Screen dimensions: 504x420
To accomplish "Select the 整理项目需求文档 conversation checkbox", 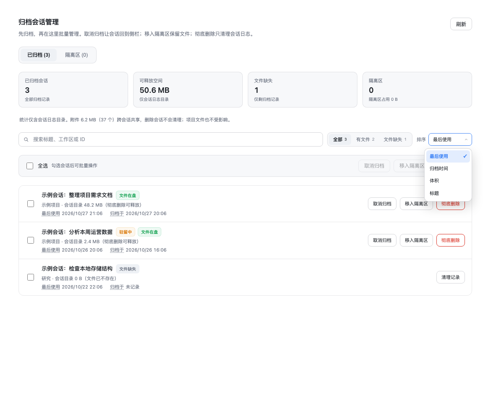I will pyautogui.click(x=31, y=204).
